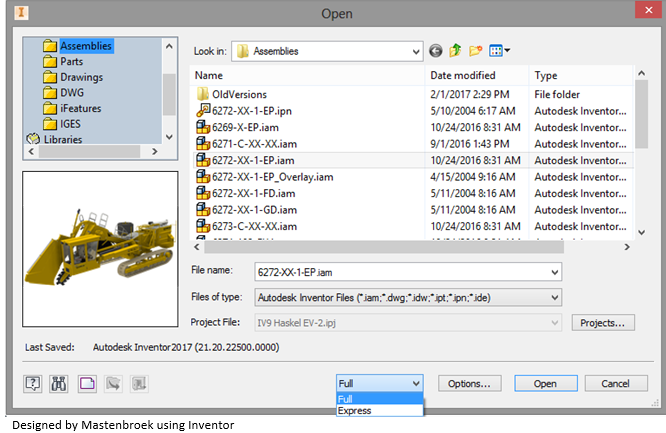Choose Full in dropdown list
This screenshot has width=666, height=433.
pyautogui.click(x=380, y=399)
